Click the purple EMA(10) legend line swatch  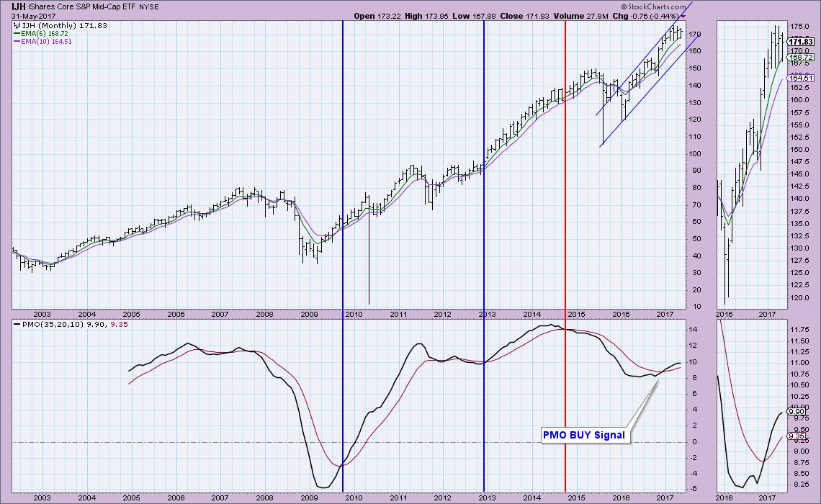17,41
